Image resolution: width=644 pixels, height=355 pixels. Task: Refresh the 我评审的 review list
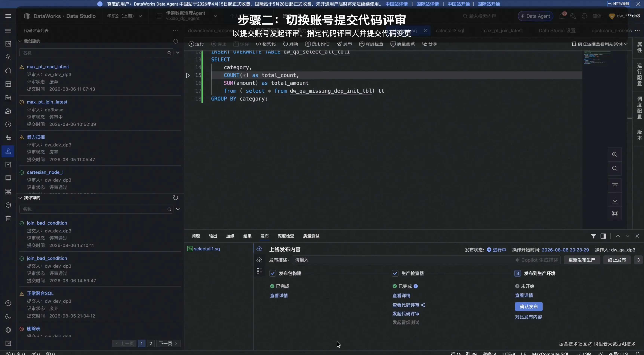click(175, 198)
